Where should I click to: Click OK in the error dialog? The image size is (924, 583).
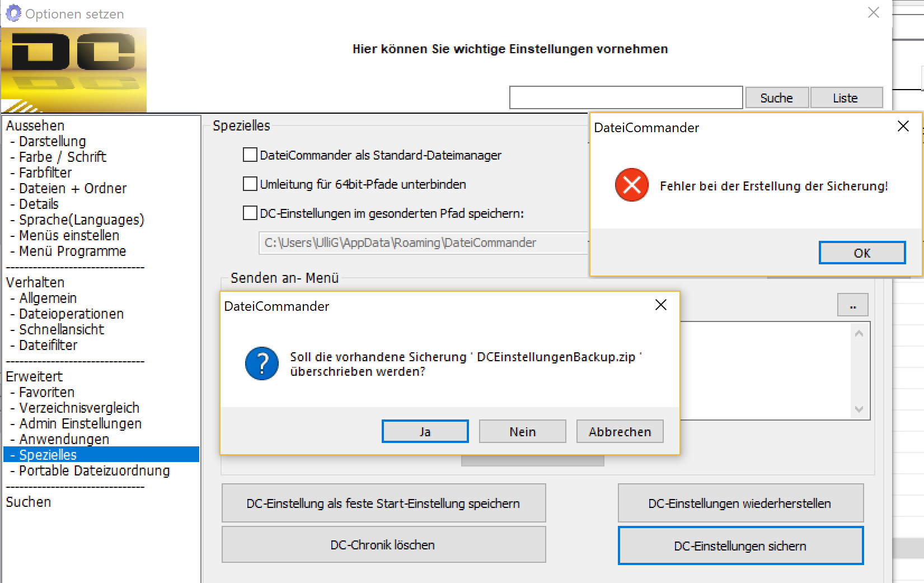(x=861, y=253)
